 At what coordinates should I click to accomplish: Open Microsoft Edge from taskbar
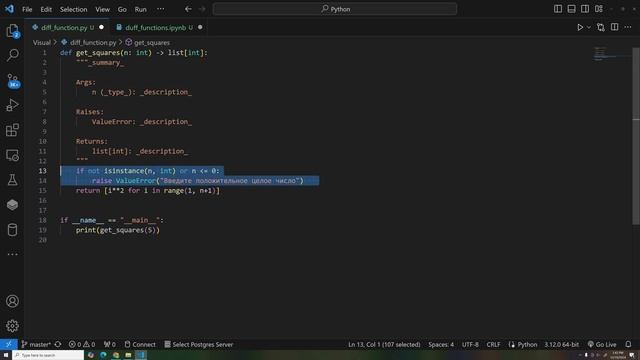click(x=103, y=355)
